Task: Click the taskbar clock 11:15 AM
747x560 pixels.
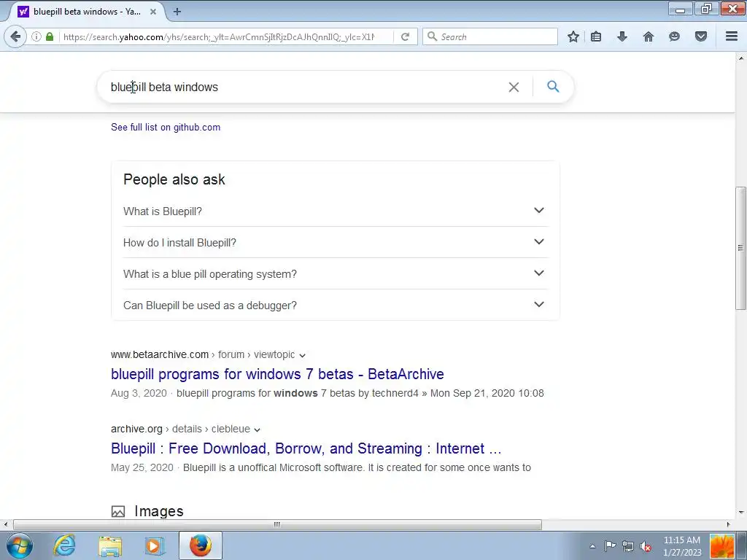Action: pyautogui.click(x=682, y=540)
